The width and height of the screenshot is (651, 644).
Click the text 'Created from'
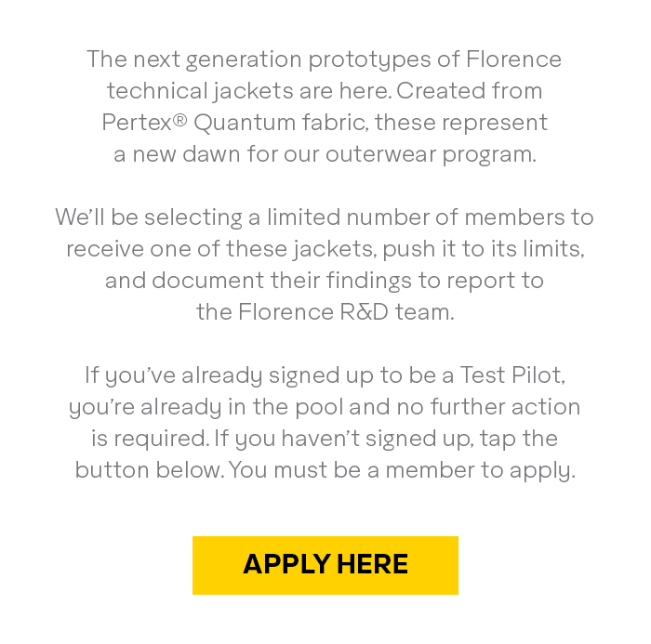[x=470, y=91]
